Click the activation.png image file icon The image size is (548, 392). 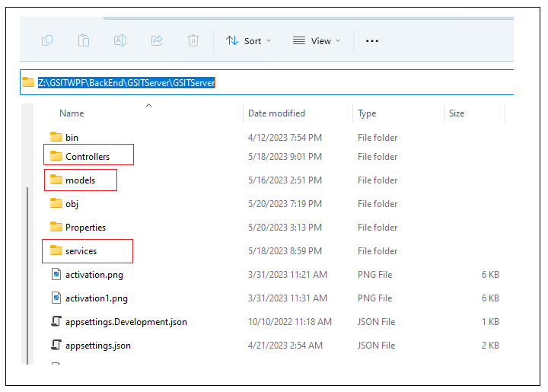(56, 274)
